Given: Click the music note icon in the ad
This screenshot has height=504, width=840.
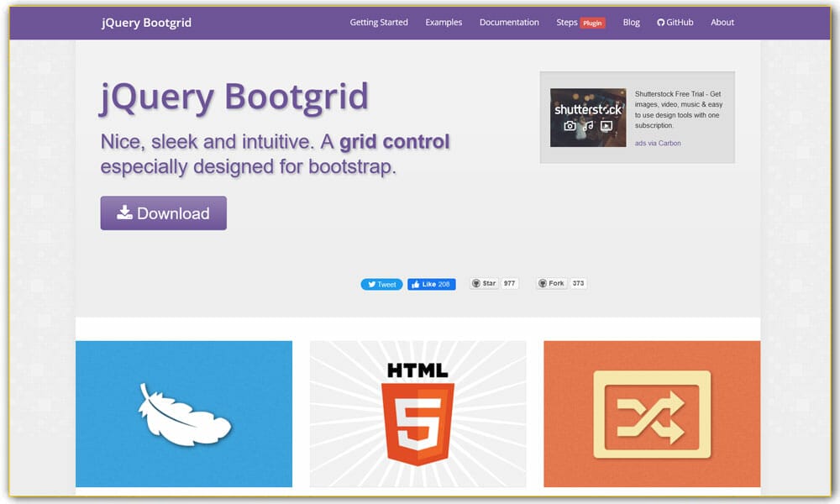Looking at the screenshot, I should coord(588,125).
